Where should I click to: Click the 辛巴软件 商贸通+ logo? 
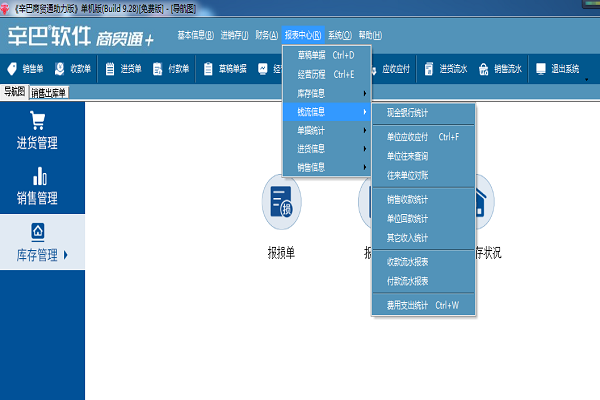[x=80, y=36]
